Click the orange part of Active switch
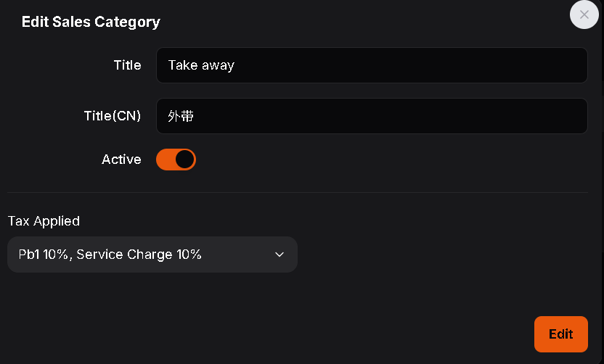604x364 pixels. pos(166,160)
